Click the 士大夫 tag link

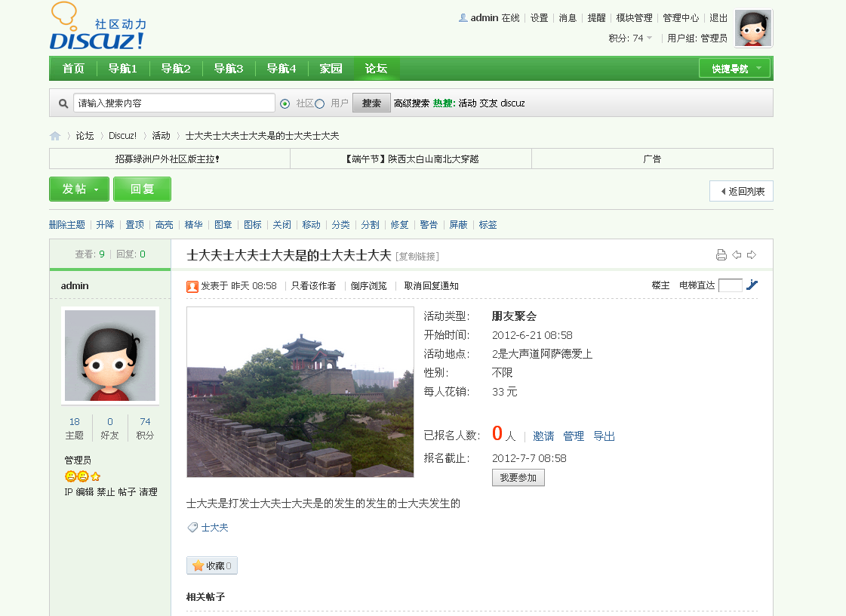[215, 528]
